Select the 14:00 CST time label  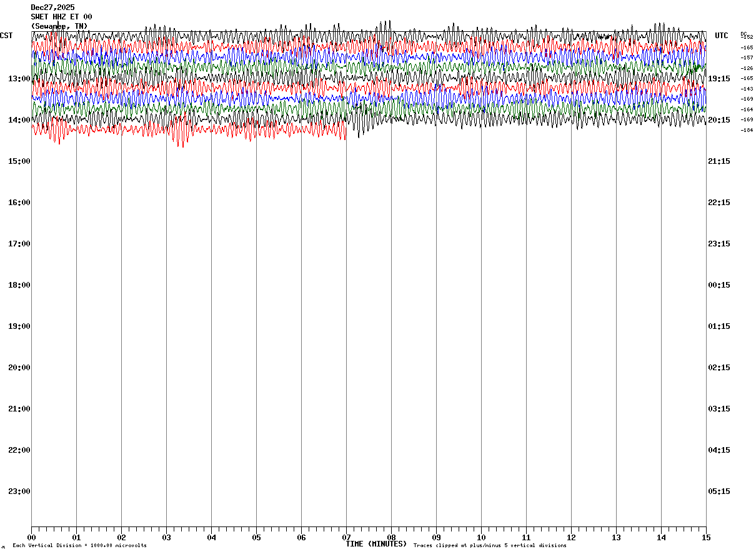coord(19,120)
